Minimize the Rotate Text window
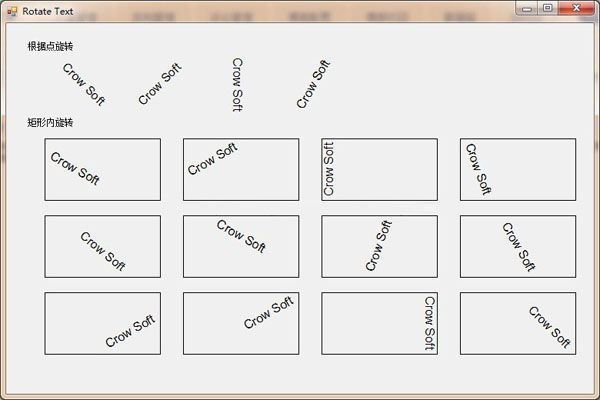This screenshot has height=400, width=600. pyautogui.click(x=527, y=8)
